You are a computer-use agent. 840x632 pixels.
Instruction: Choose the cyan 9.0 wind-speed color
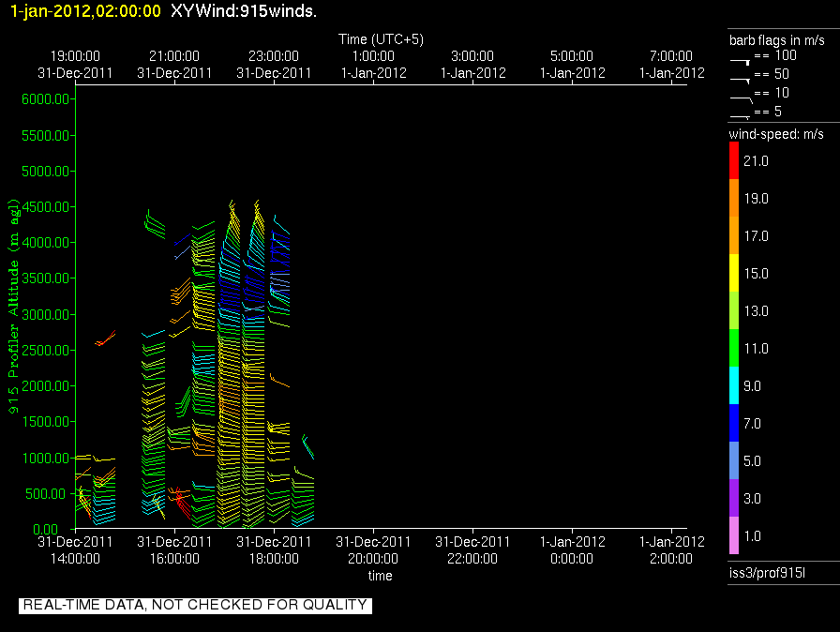point(734,385)
